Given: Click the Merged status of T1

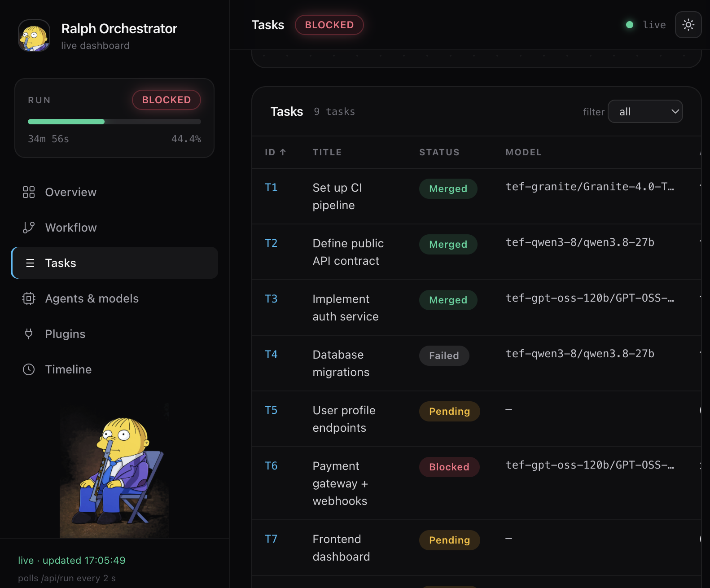Looking at the screenshot, I should coord(448,189).
